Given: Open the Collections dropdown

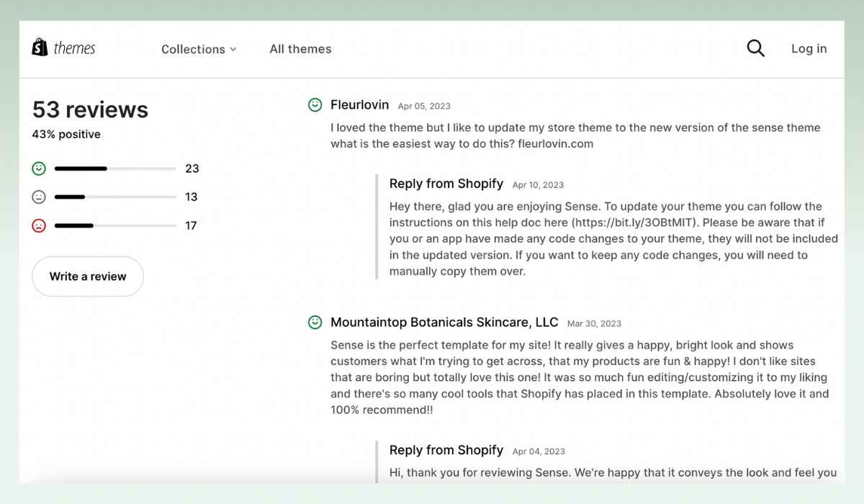Looking at the screenshot, I should [x=193, y=49].
